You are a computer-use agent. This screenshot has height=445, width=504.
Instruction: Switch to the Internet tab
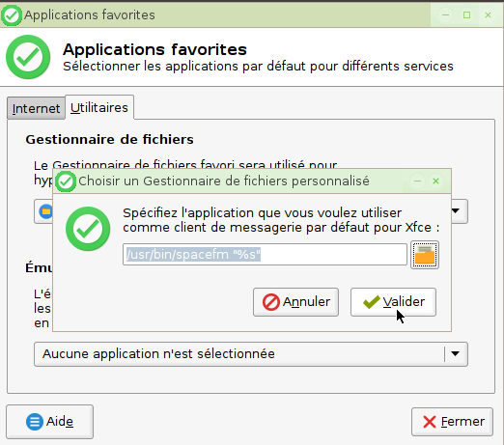[x=36, y=108]
